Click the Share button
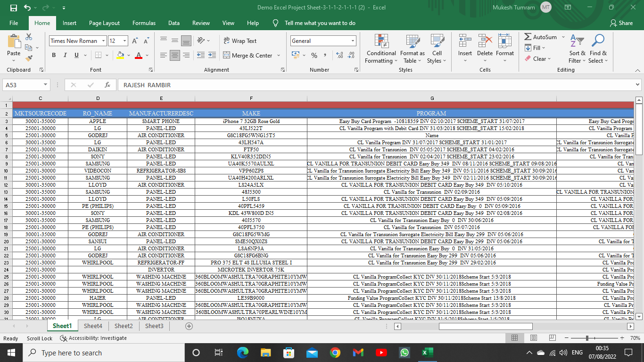Screen dimensions: 644x362 click(621, 23)
